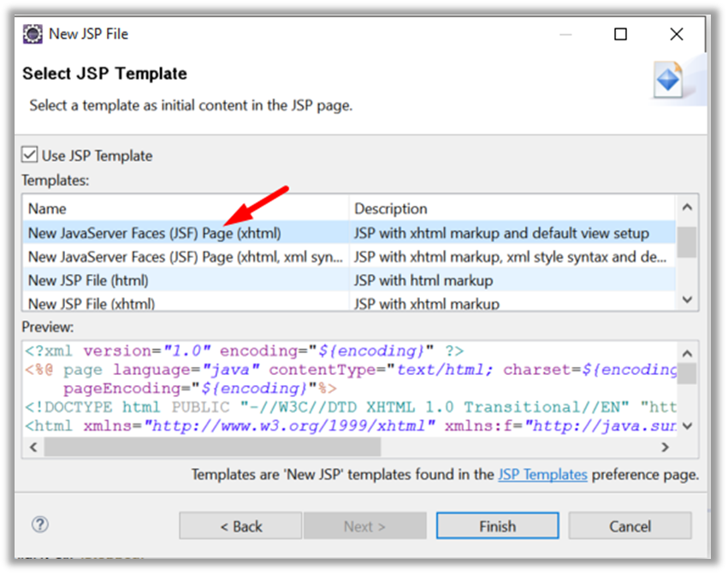Choose the New JSP File (xhtml) template
The width and height of the screenshot is (728, 576).
point(92,302)
